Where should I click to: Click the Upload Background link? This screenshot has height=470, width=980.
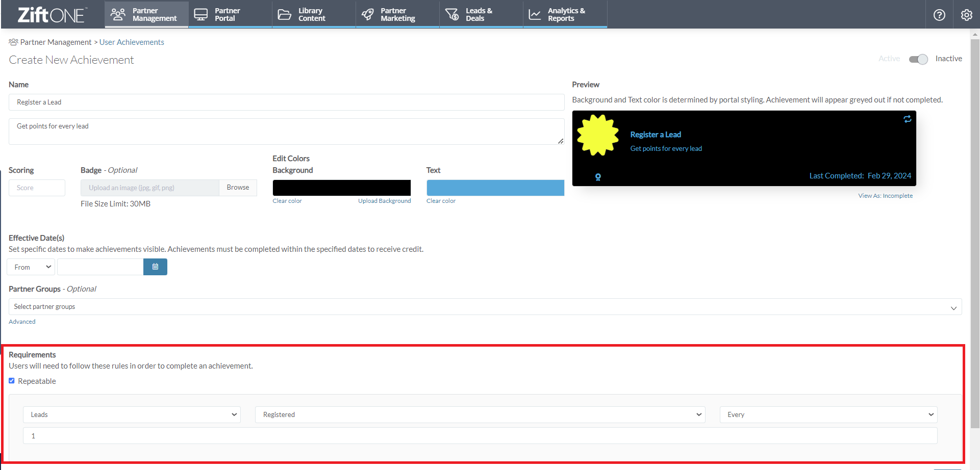coord(385,201)
